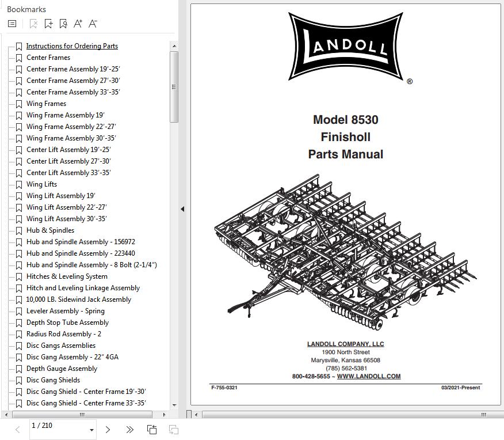The image size is (504, 440).
Task: Open Center Lift Assembly 19'-25' bookmark
Action: [x=68, y=150]
